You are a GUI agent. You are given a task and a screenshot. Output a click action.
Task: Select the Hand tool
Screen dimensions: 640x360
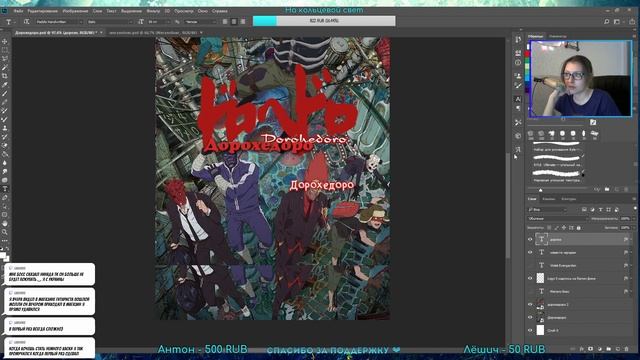pyautogui.click(x=5, y=224)
